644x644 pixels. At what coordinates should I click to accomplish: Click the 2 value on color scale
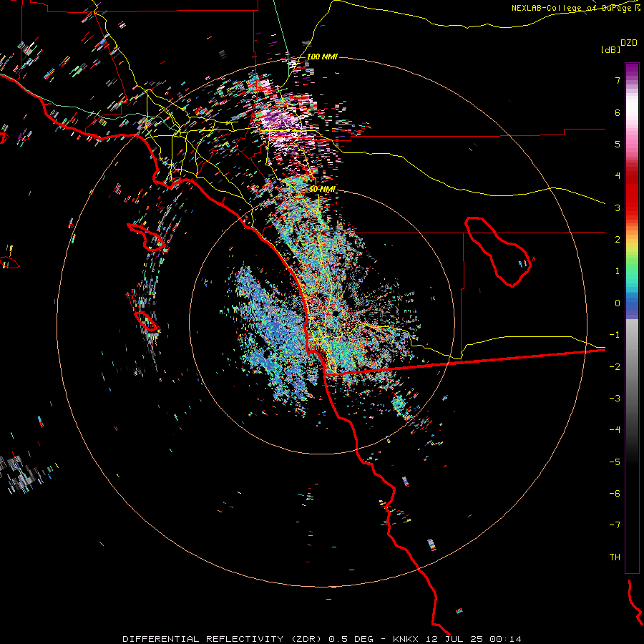(618, 240)
